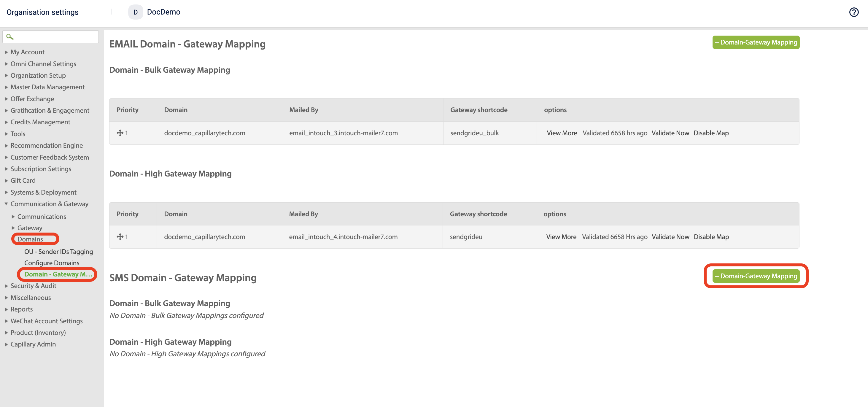This screenshot has height=407, width=868.
Task: Click Validate Now for sendgrideu_bulk gateway
Action: [x=670, y=133]
